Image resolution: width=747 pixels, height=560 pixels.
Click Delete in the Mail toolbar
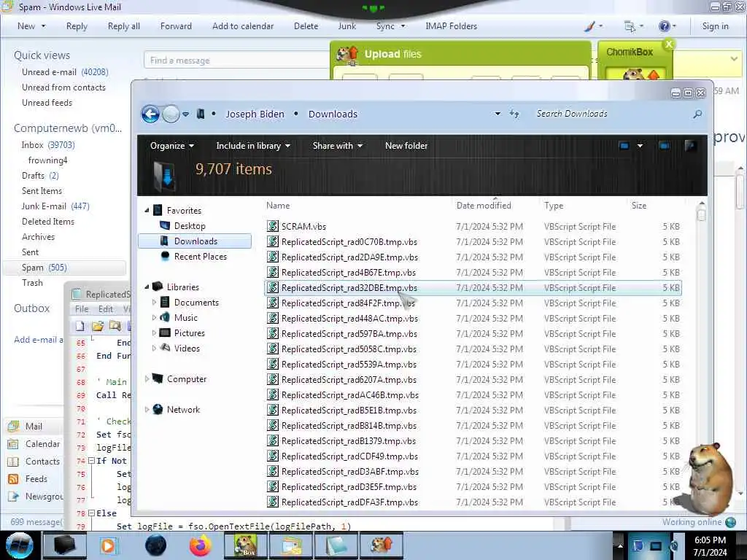click(x=306, y=26)
